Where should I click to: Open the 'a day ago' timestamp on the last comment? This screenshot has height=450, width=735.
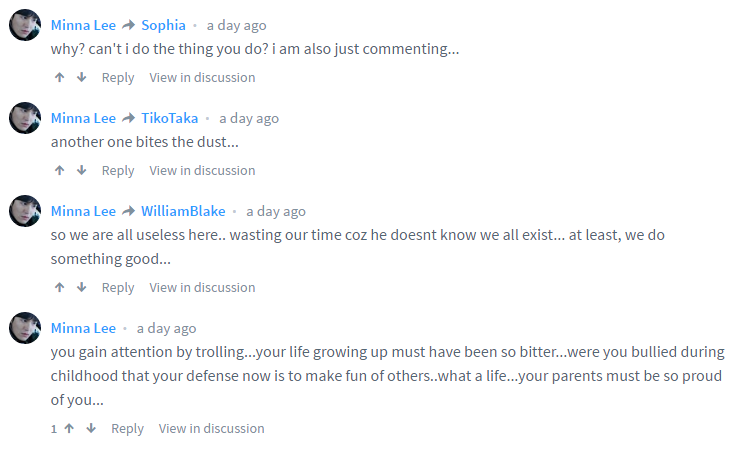[x=166, y=328]
